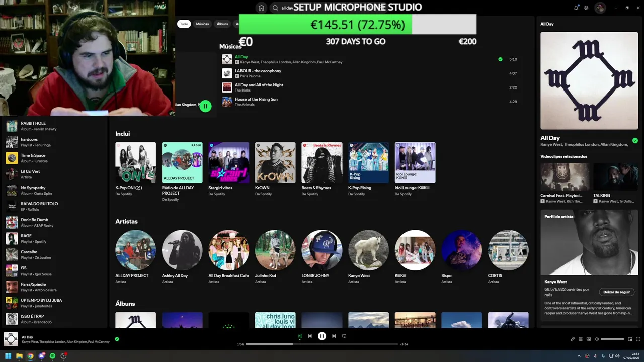This screenshot has height=362, width=644.
Task: Toggle repeat mode
Action: (344, 336)
